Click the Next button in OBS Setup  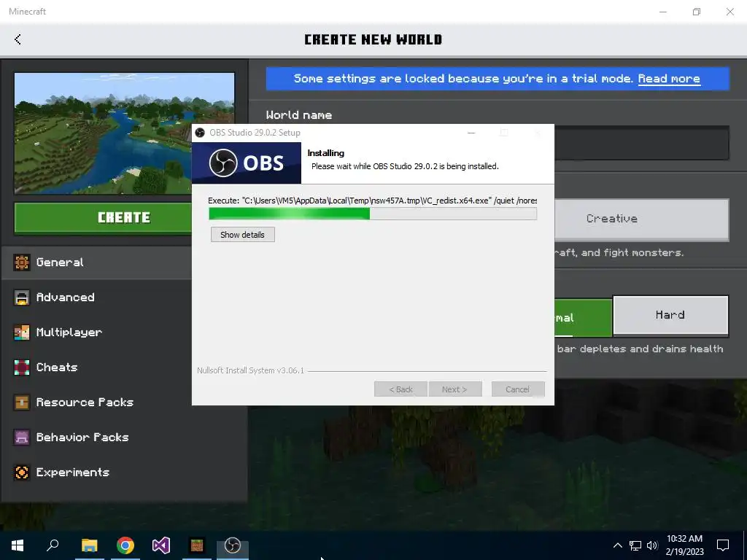(x=455, y=389)
